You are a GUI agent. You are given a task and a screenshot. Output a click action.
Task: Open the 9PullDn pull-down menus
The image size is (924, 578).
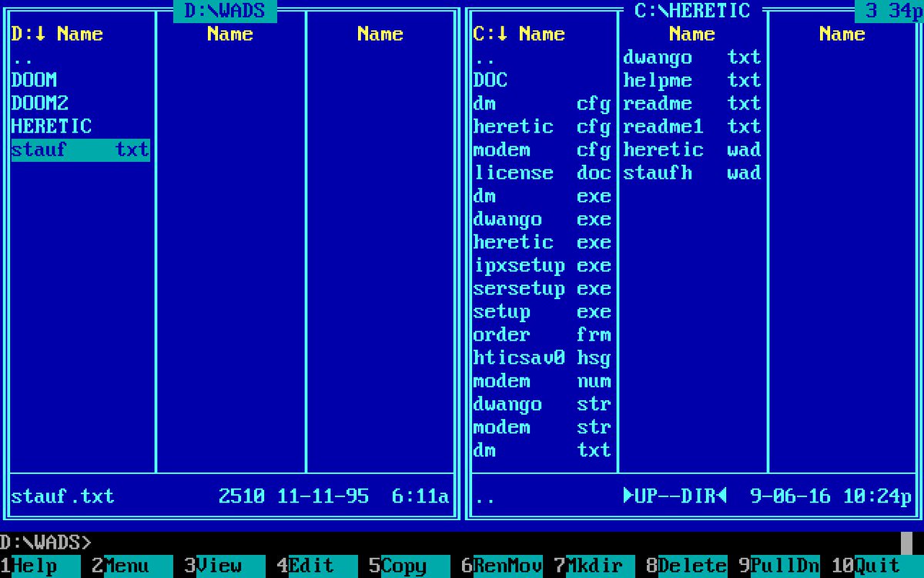click(x=779, y=566)
